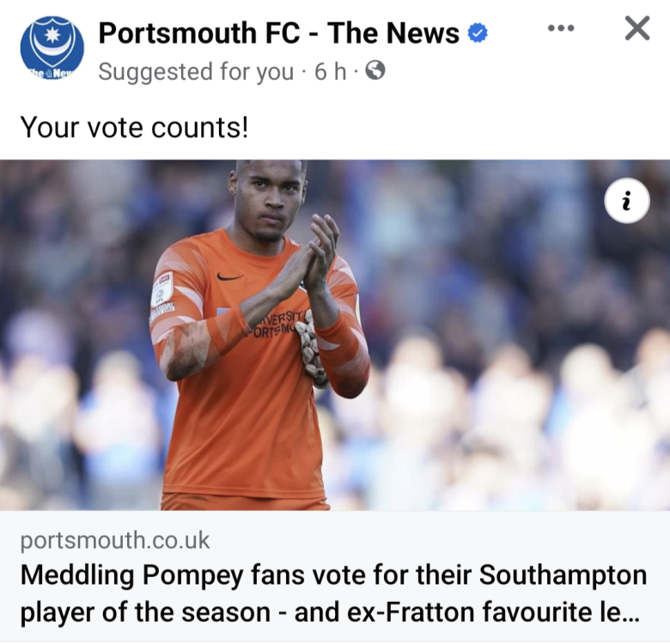The height and width of the screenshot is (644, 670).
Task: Click the goalkeeper gloves in the photo
Action: click(x=311, y=348)
